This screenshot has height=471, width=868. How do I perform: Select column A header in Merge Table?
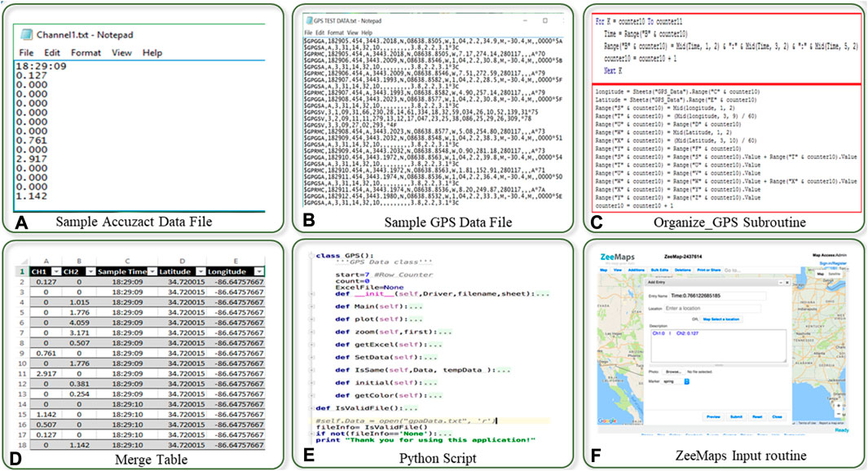[46, 262]
